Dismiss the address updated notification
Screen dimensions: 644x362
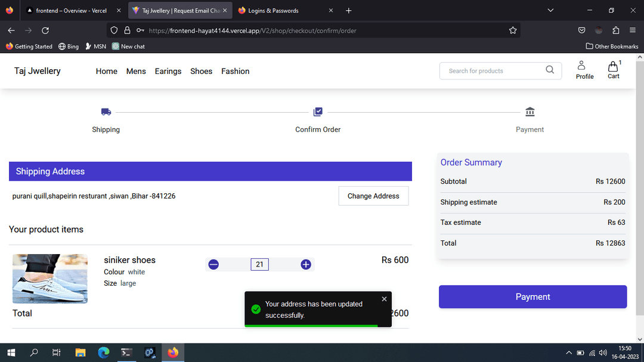coord(384,299)
